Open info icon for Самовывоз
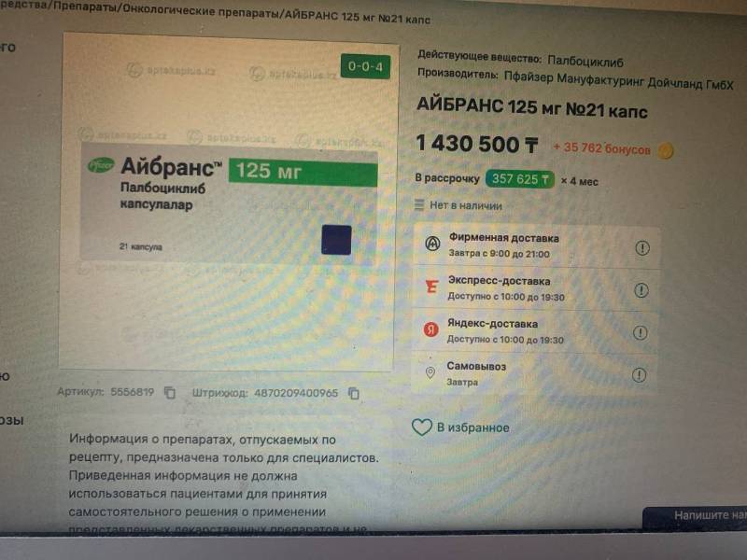Screen dimensions: 747x560 tap(640, 375)
